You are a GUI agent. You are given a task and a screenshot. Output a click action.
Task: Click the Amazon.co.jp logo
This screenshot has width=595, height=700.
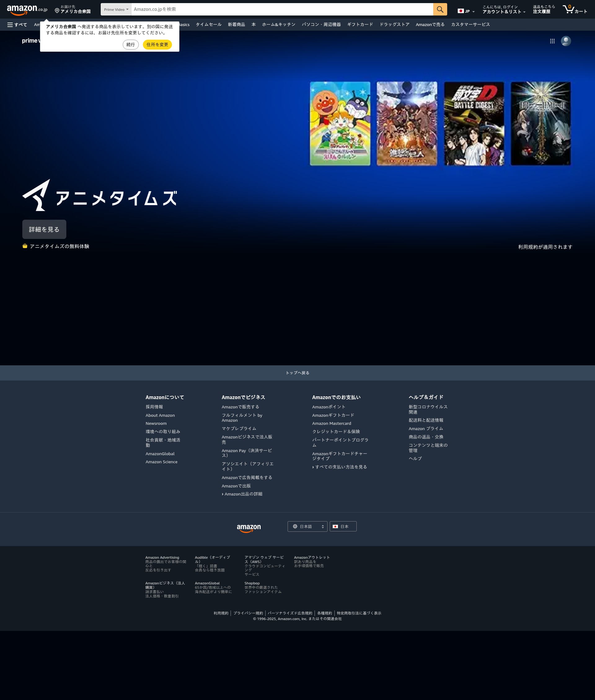click(x=27, y=10)
